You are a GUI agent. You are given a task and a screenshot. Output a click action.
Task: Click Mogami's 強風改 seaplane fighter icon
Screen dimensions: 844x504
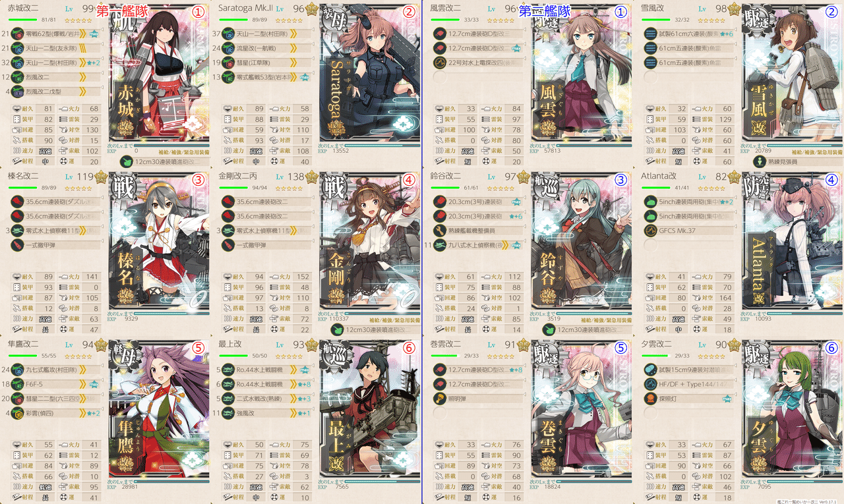tap(230, 413)
